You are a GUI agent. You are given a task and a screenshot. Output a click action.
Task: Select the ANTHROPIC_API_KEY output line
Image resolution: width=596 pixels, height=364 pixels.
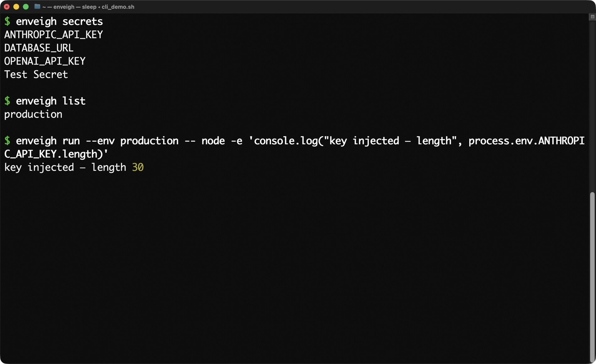click(54, 34)
